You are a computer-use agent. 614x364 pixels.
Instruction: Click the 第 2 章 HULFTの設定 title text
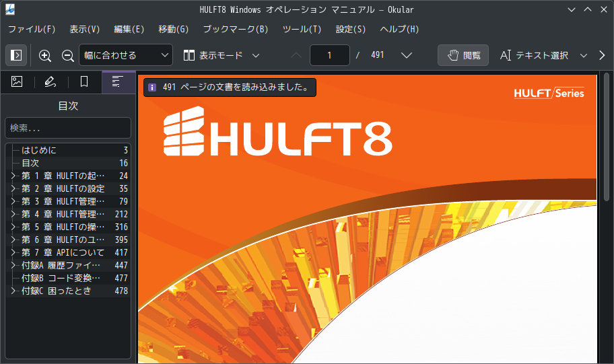(x=63, y=188)
